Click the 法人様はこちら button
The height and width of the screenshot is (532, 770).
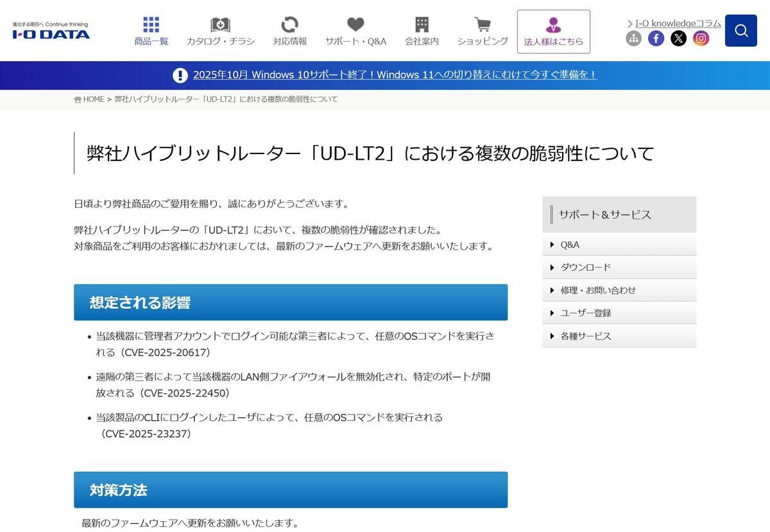(554, 31)
